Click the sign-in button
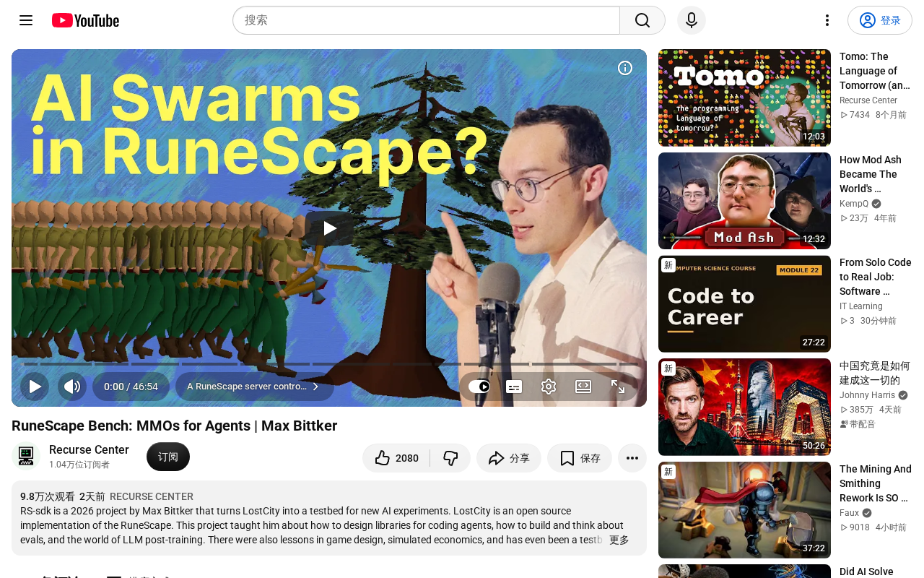Image resolution: width=924 pixels, height=578 pixels. [x=880, y=20]
